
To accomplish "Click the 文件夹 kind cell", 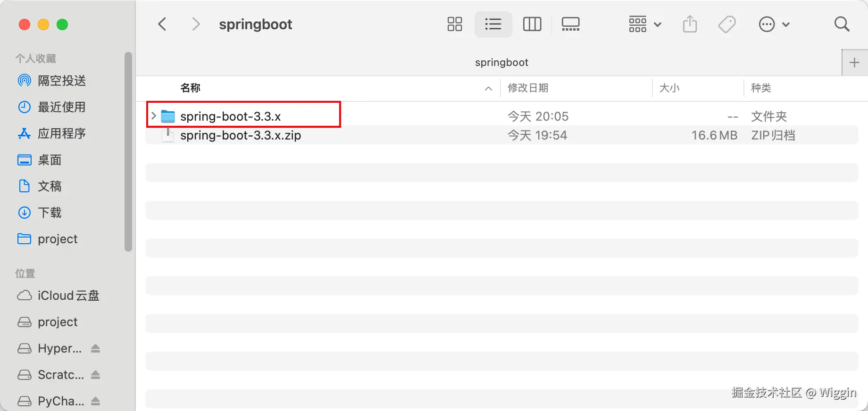I will (769, 116).
